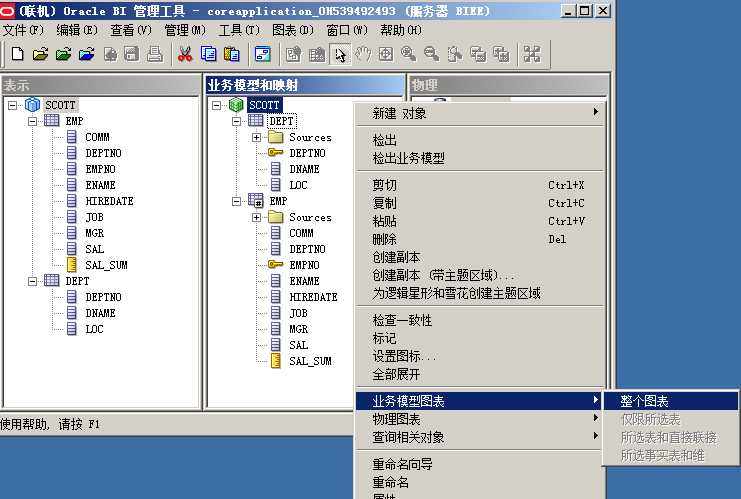741x499 pixels.
Task: Open the 工具(T) menu
Action: tap(239, 30)
